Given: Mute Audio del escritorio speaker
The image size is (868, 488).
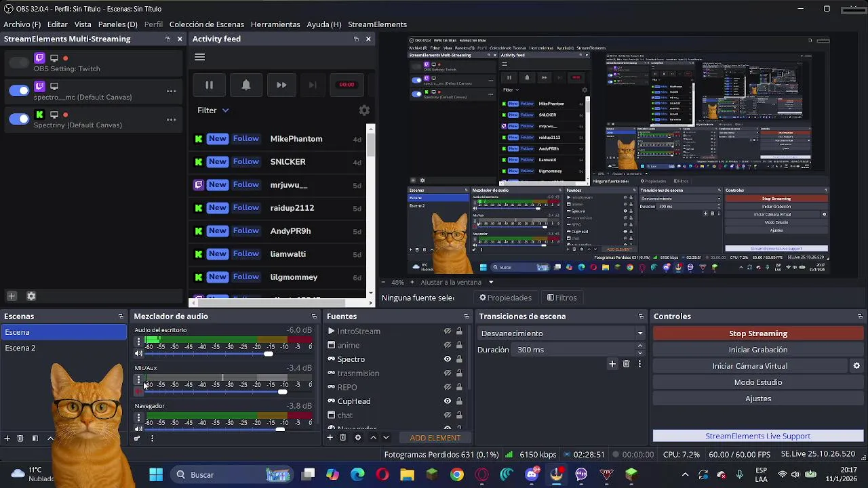Looking at the screenshot, I should 138,354.
